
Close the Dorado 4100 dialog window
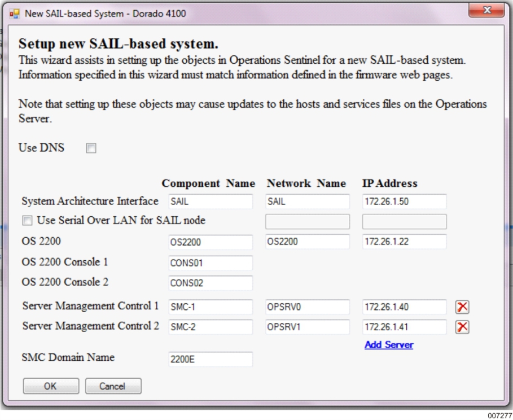pyautogui.click(x=486, y=10)
